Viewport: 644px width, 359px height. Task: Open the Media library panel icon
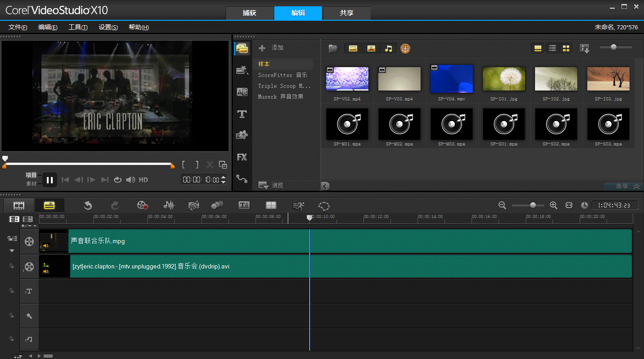point(242,49)
